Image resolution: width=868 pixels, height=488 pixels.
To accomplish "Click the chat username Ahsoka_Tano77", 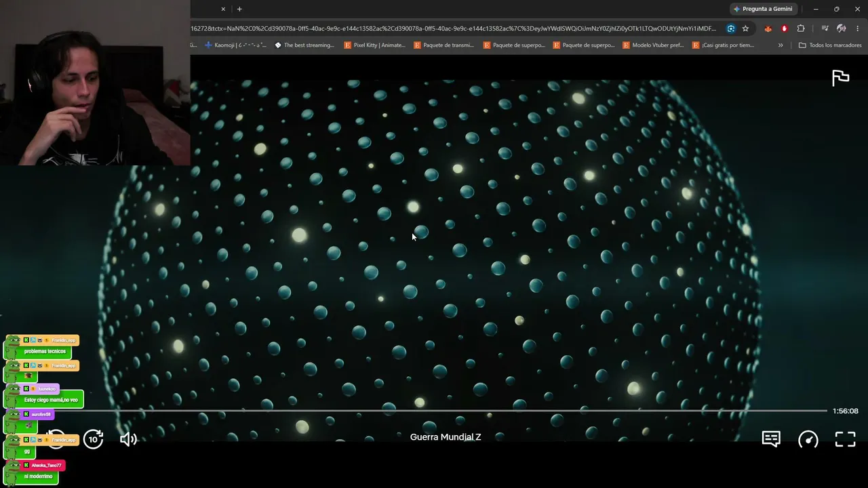I will 47,466.
